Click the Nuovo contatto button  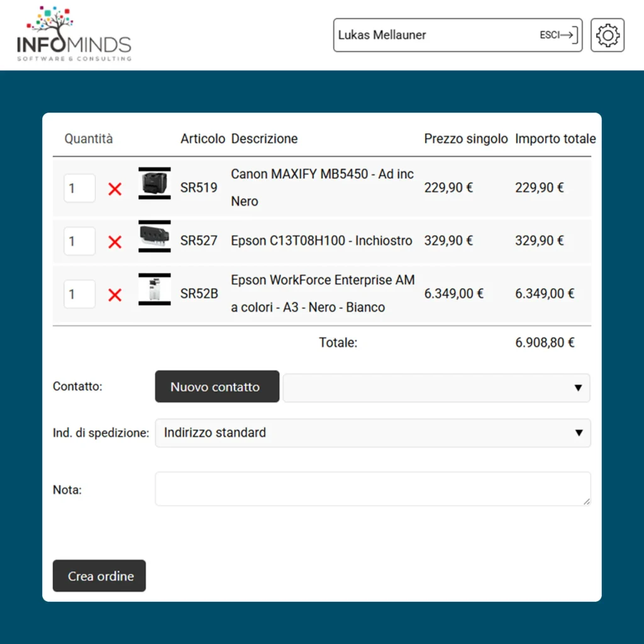[x=216, y=386]
